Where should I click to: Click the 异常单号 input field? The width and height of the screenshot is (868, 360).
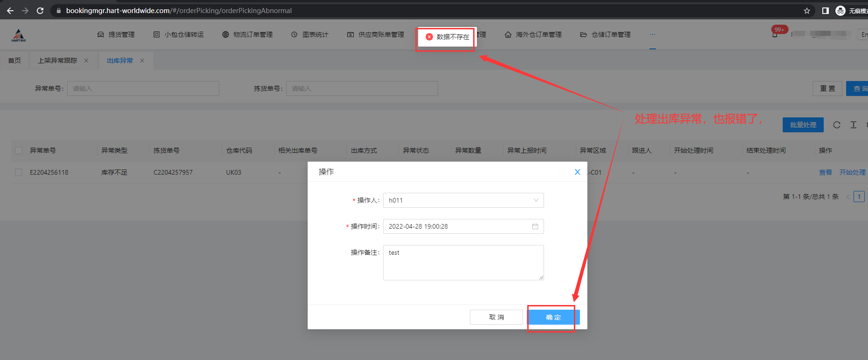point(143,88)
